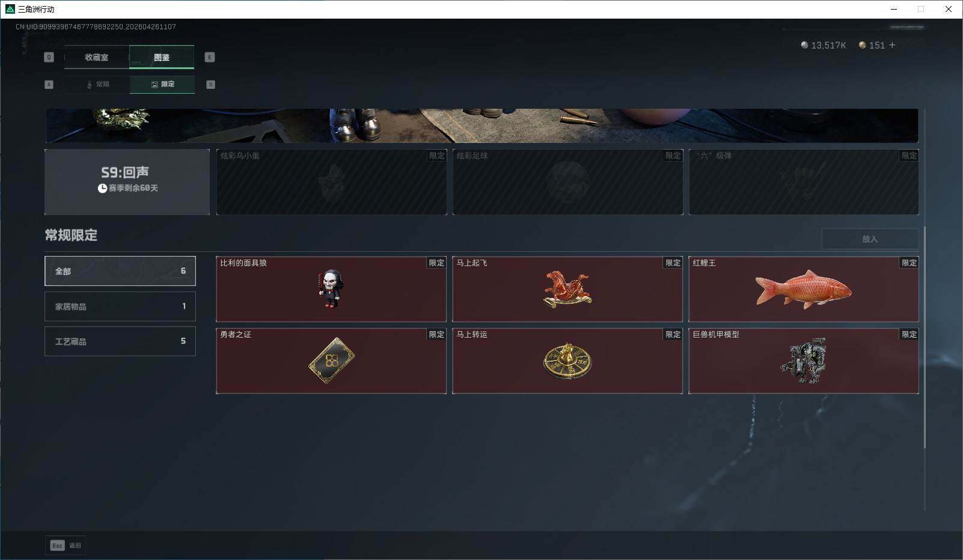Image resolution: width=963 pixels, height=560 pixels.
Task: Filter by 全部 category
Action: pyautogui.click(x=120, y=271)
